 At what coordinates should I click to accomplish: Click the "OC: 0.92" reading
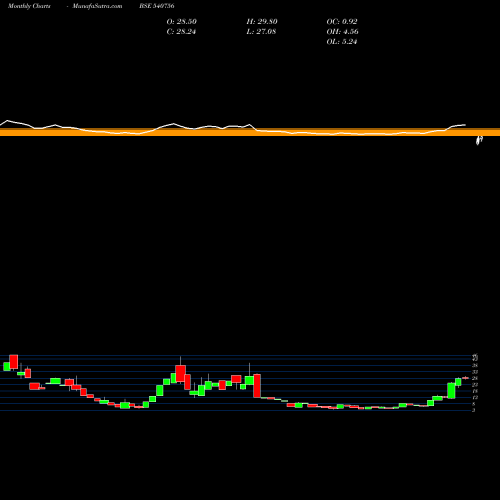(342, 22)
